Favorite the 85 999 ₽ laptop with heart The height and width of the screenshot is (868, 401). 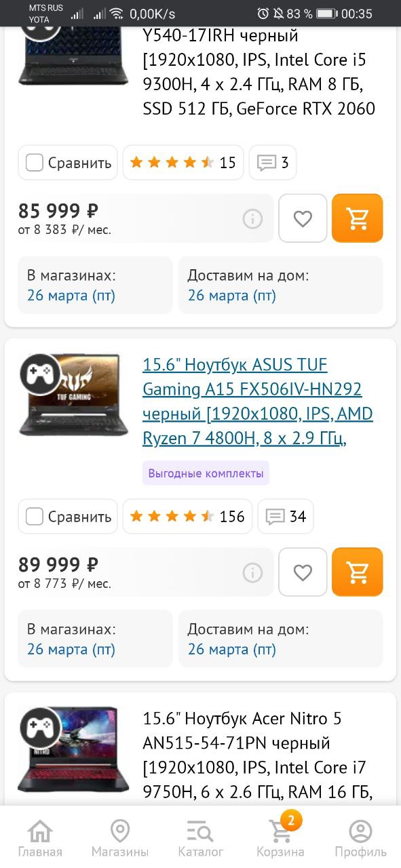(x=303, y=218)
